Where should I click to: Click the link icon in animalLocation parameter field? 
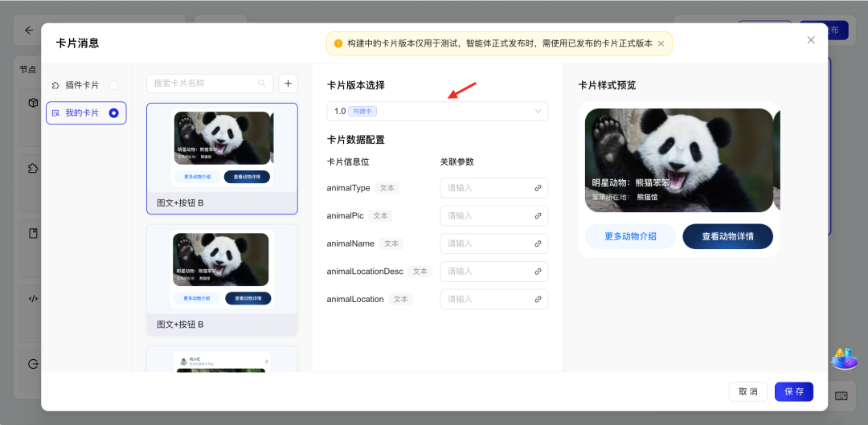pyautogui.click(x=538, y=300)
